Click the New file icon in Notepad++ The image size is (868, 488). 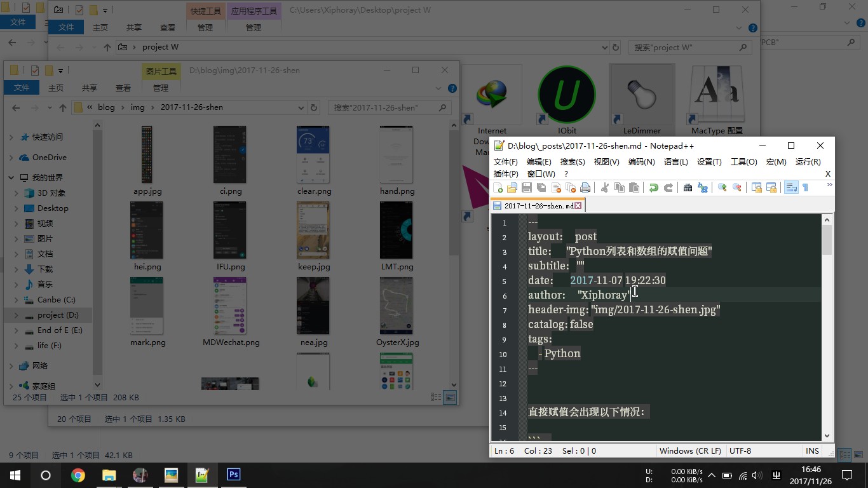click(498, 187)
